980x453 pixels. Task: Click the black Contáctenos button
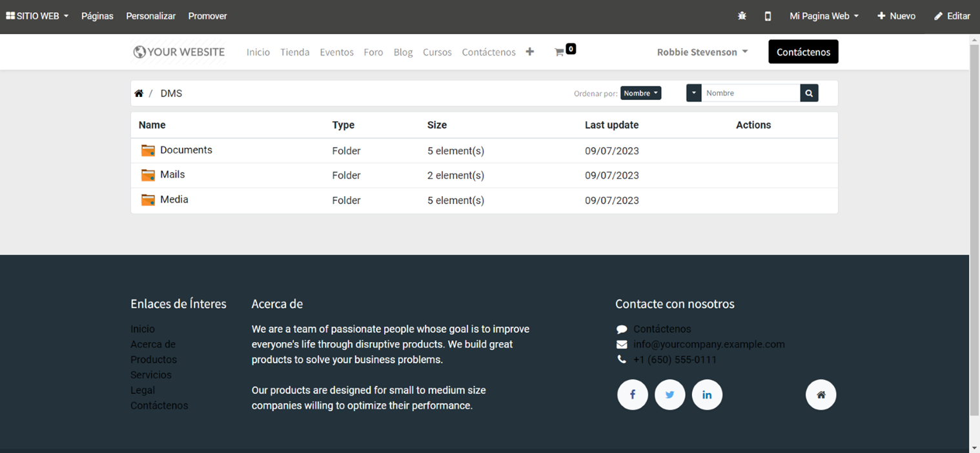click(x=803, y=52)
